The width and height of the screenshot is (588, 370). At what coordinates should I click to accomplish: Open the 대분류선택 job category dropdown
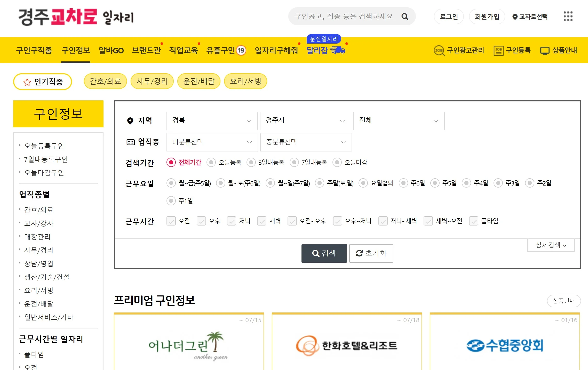click(212, 142)
